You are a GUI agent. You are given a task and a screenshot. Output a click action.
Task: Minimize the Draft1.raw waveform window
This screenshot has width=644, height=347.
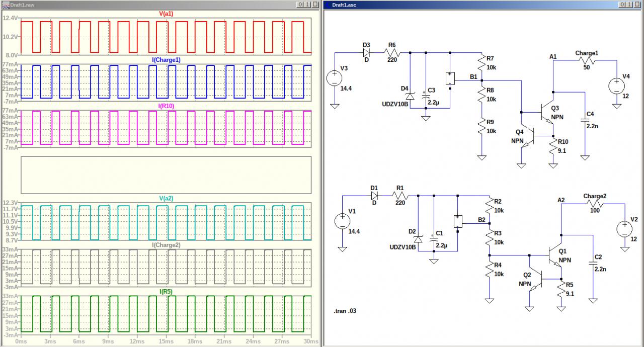coord(300,5)
